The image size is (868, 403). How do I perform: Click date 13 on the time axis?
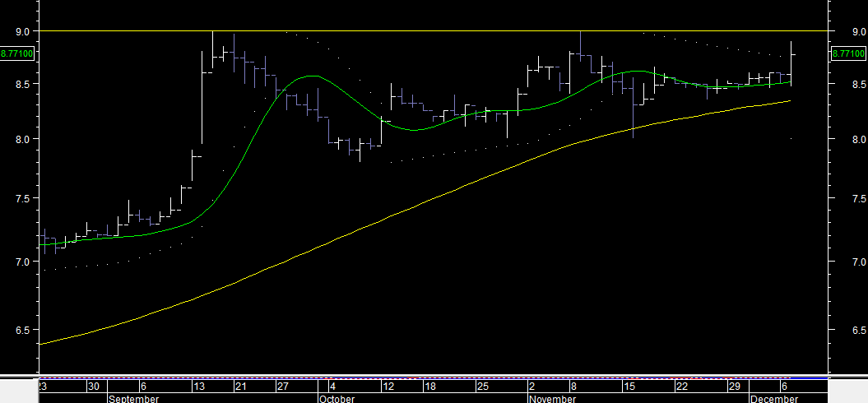[x=199, y=386]
